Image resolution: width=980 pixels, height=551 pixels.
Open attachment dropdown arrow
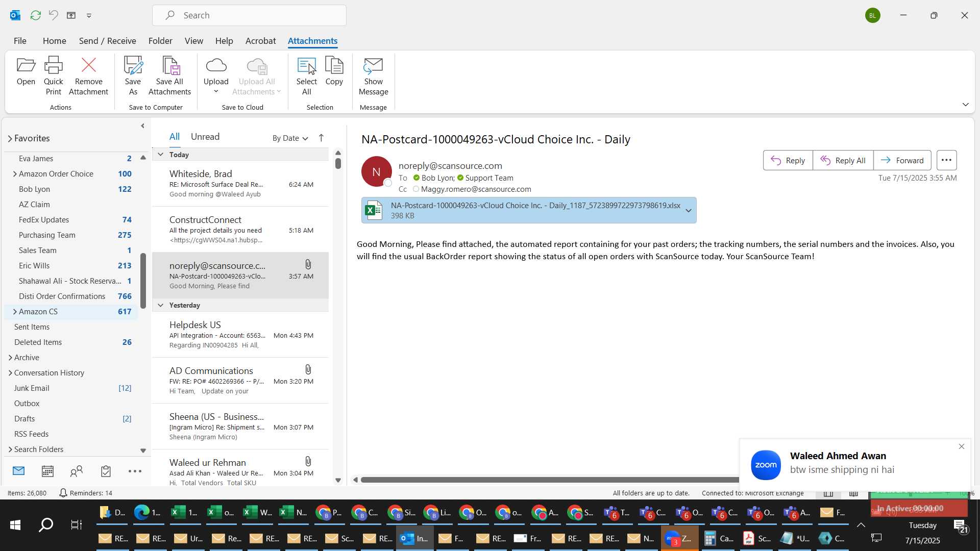click(x=688, y=210)
